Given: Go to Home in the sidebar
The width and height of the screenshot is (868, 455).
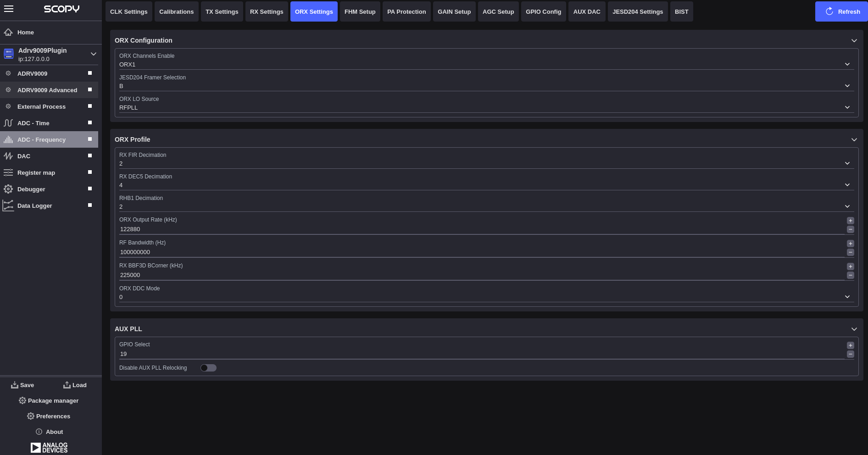Looking at the screenshot, I should pos(25,32).
